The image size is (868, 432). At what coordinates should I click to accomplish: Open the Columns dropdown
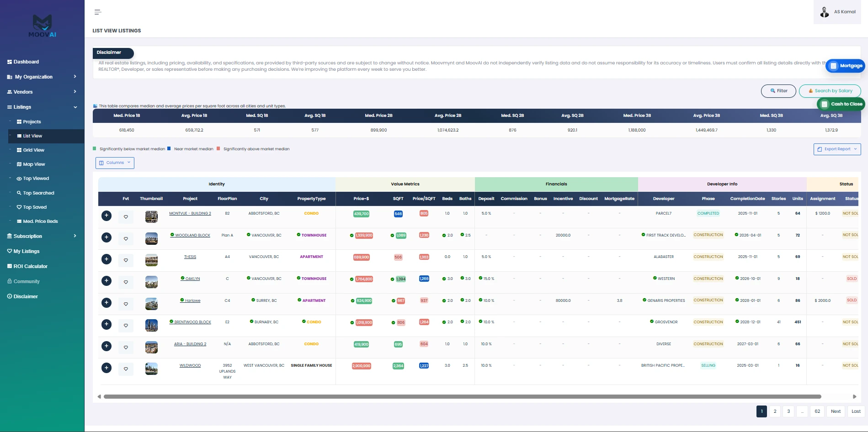click(115, 163)
